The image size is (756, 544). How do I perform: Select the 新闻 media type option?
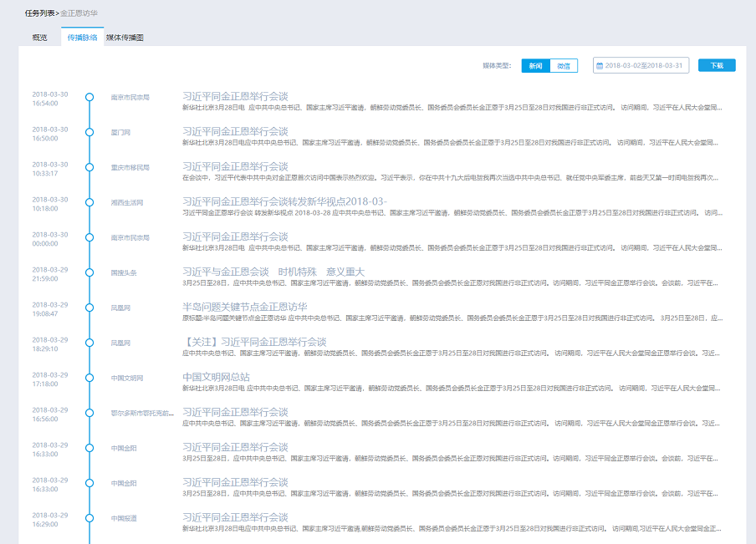[x=535, y=65]
